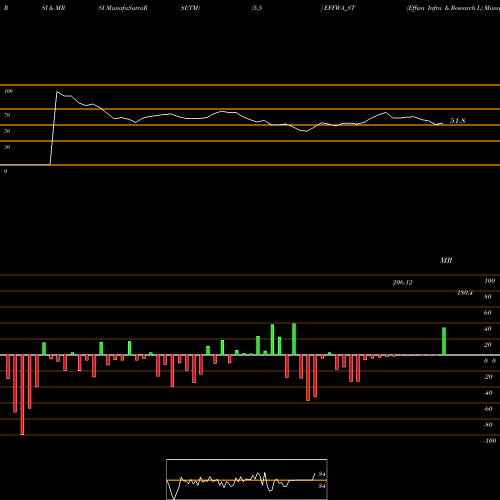Screen dimensions: 500x500
Task: Click the MR chart title label
Action: coord(446,260)
